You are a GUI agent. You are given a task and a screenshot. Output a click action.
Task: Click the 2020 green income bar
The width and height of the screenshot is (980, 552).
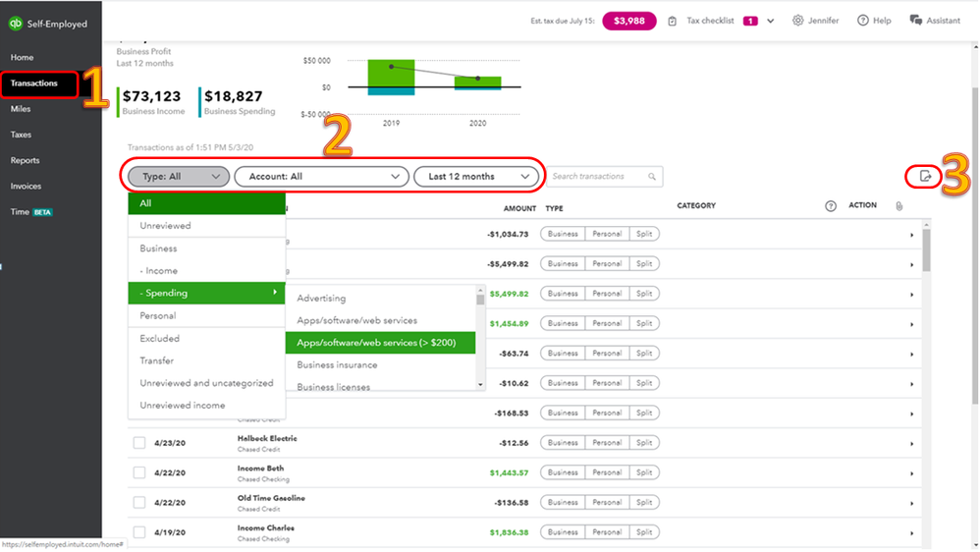[x=477, y=82]
